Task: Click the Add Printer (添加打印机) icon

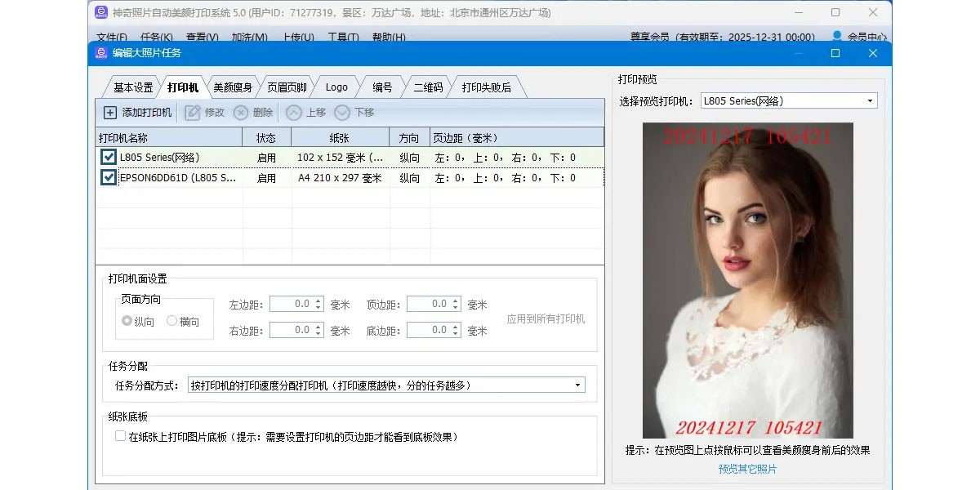Action: [x=110, y=113]
